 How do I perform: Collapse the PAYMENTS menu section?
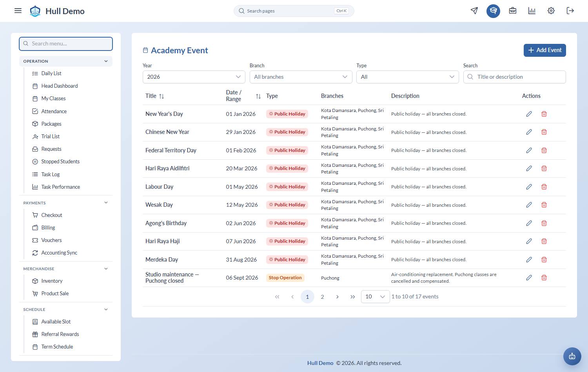tap(66, 203)
